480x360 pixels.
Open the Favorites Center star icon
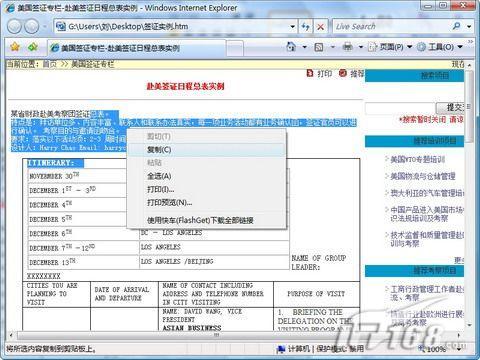[15, 47]
